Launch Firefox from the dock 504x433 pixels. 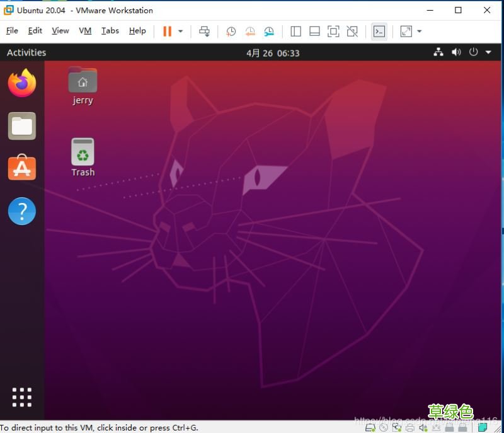(x=22, y=83)
